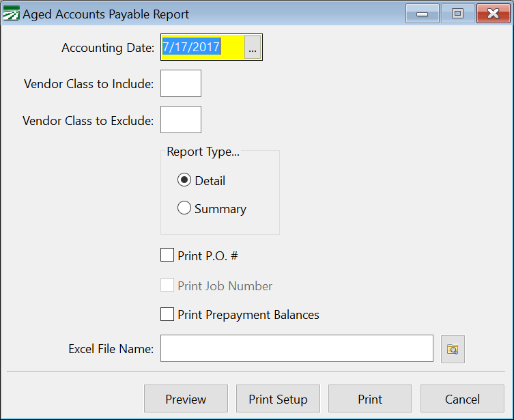The image size is (514, 420).
Task: Click the Preview button
Action: (186, 399)
